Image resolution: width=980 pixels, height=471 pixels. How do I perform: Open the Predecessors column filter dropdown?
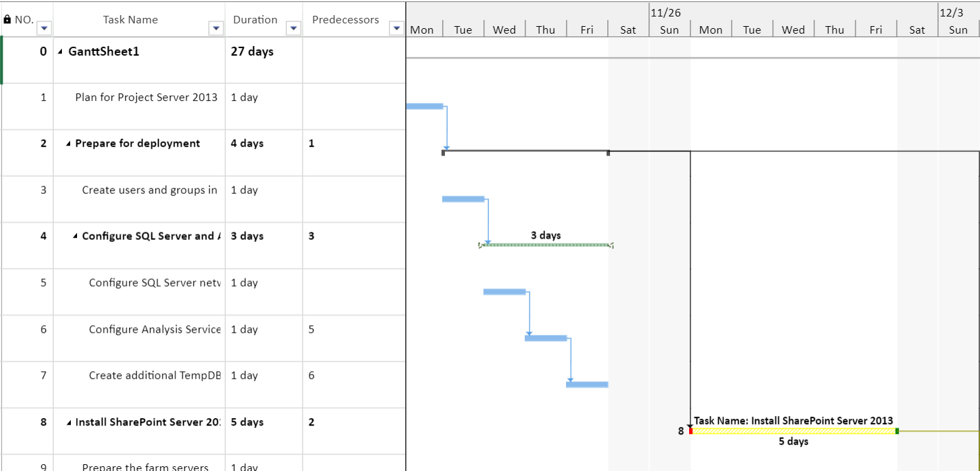point(396,28)
